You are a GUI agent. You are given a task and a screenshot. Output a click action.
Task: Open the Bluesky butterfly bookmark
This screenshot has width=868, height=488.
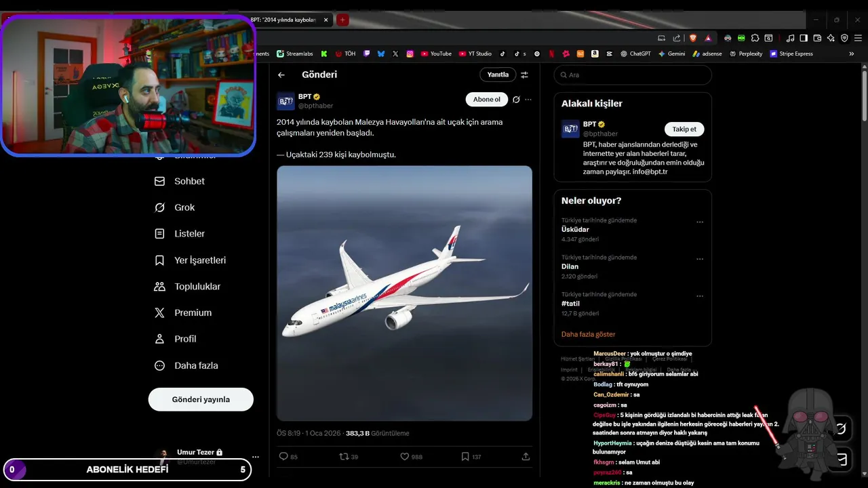click(381, 54)
